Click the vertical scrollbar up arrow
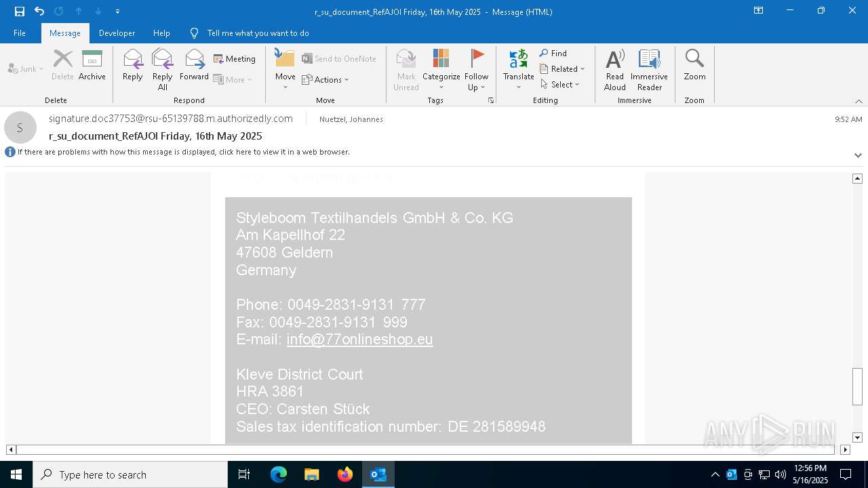868x488 pixels. [x=857, y=178]
